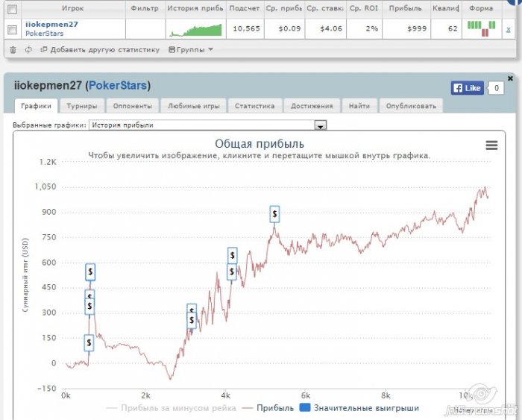Tick the iiokepmen27 row checkbox
Screen dimensions: 522x420
[13, 30]
